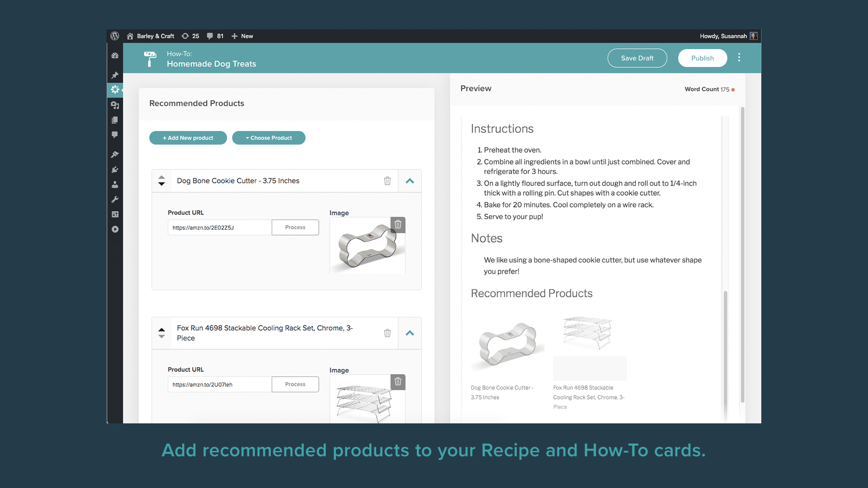The height and width of the screenshot is (488, 868).
Task: Open Appearance paintbrush sidebar icon
Action: 115,155
